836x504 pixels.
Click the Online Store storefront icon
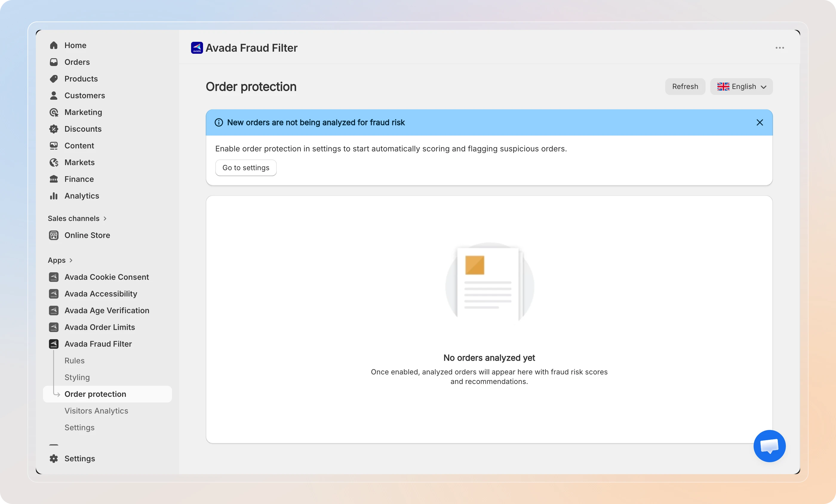[54, 235]
